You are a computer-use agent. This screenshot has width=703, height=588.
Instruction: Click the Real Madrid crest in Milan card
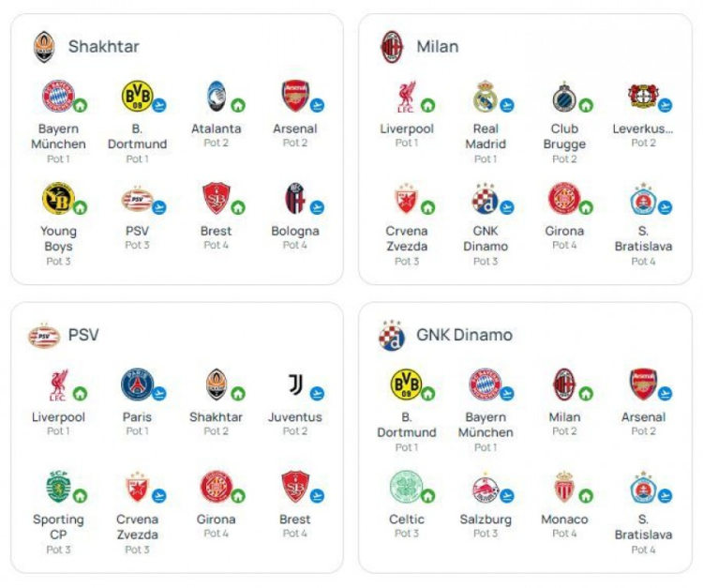click(484, 96)
